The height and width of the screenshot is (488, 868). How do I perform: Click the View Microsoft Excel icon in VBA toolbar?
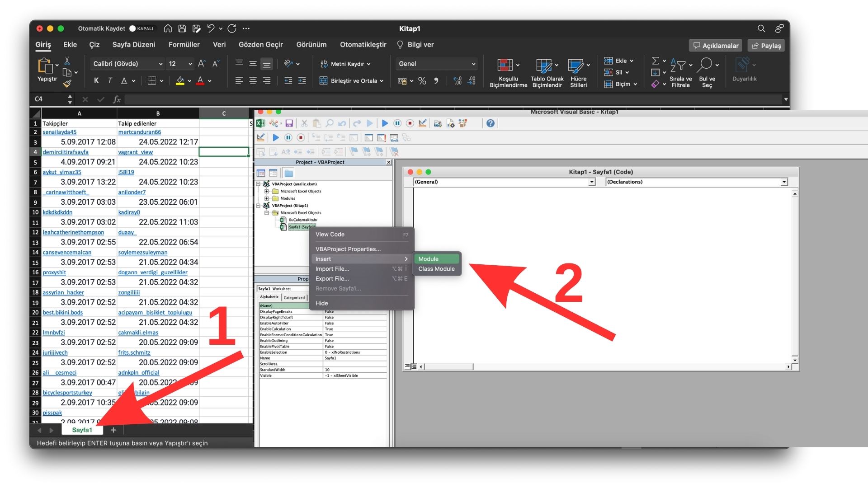(x=261, y=123)
